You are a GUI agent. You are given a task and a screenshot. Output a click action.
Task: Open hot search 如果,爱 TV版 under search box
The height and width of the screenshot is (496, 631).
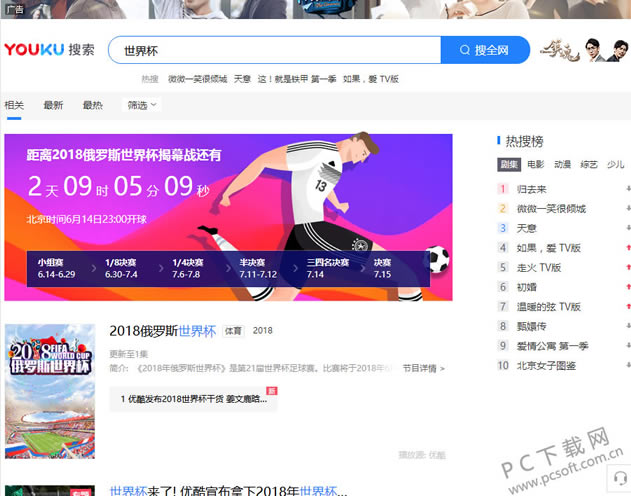371,79
